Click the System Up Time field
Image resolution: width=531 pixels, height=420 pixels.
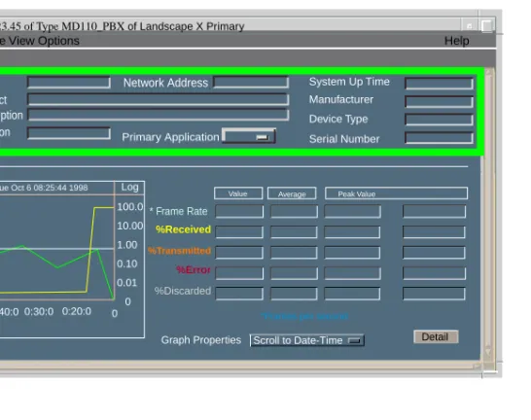click(440, 84)
